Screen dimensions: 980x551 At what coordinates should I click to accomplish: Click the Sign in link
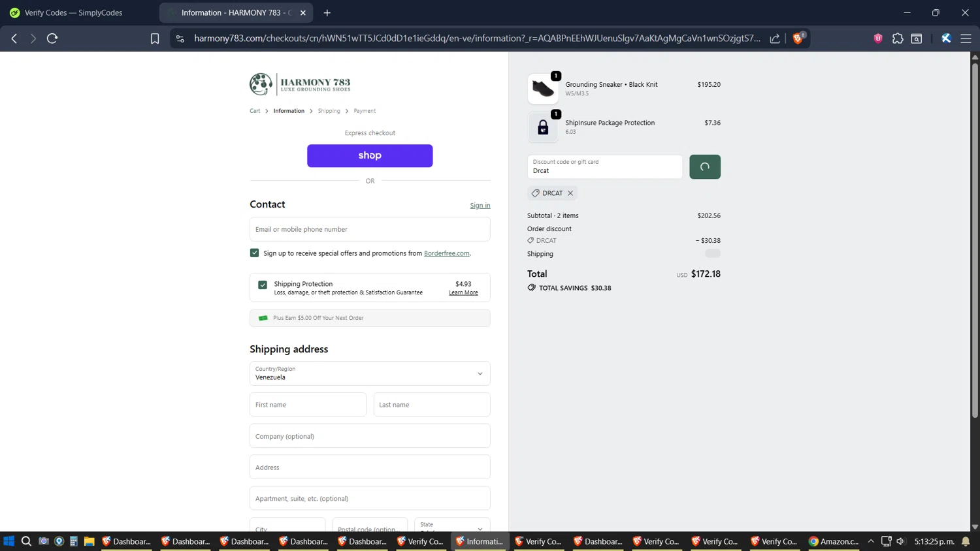pyautogui.click(x=480, y=206)
